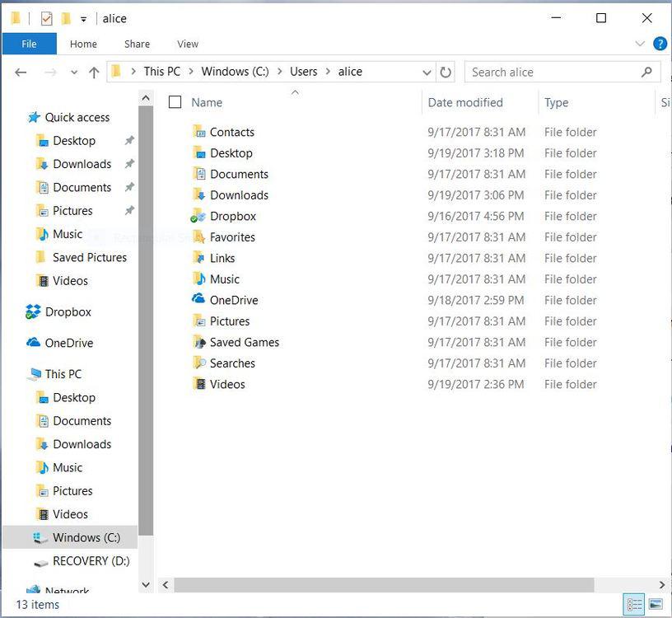Open the File menu

[x=29, y=44]
